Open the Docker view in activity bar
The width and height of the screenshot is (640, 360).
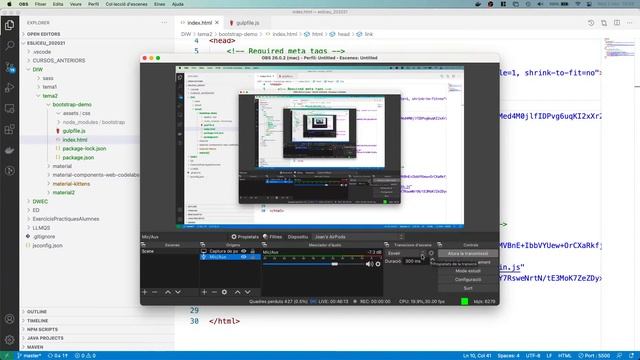click(9, 150)
